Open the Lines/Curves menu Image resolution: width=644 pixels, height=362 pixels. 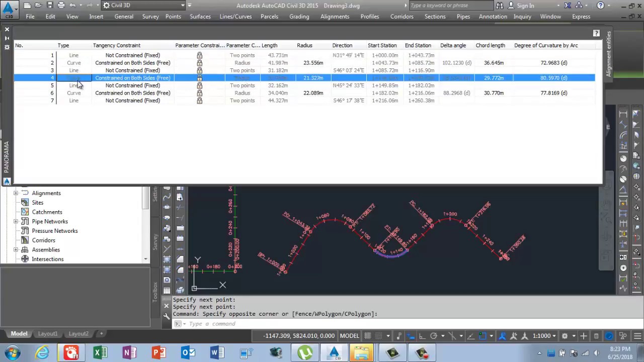(235, 17)
